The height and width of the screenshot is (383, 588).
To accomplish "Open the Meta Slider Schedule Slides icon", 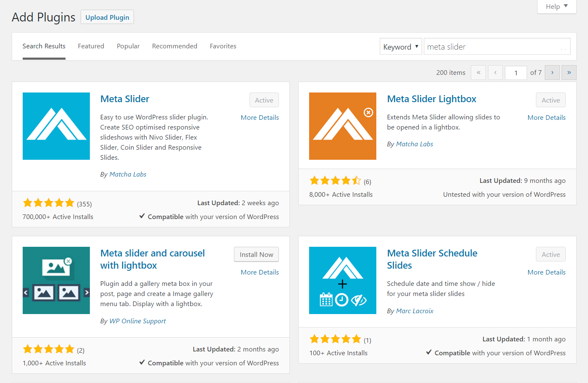I will (343, 280).
